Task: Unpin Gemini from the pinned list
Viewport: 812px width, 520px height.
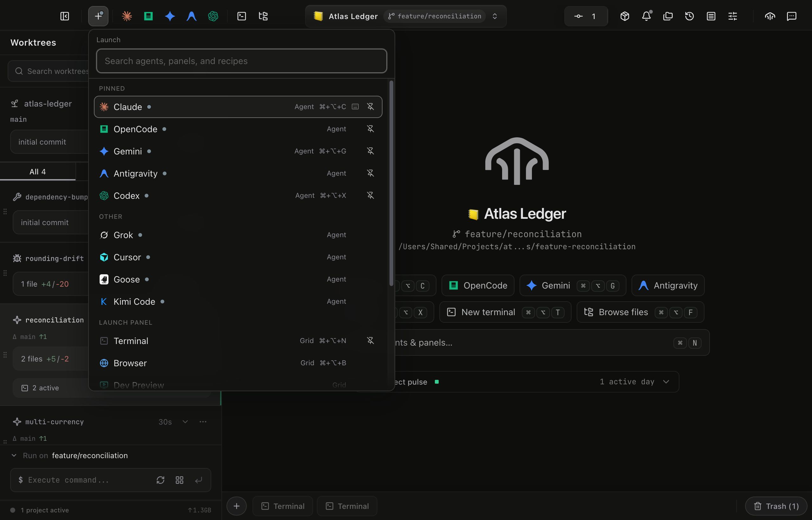Action: (370, 151)
